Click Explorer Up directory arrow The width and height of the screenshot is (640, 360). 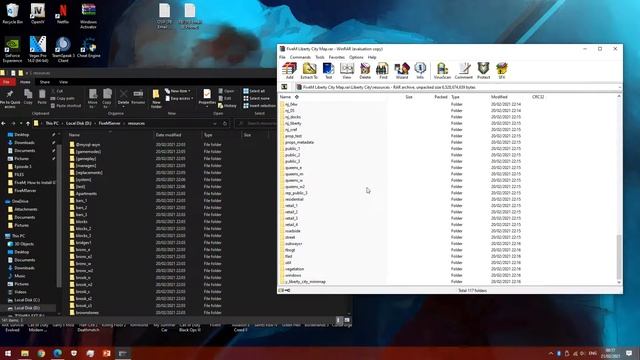[28, 123]
